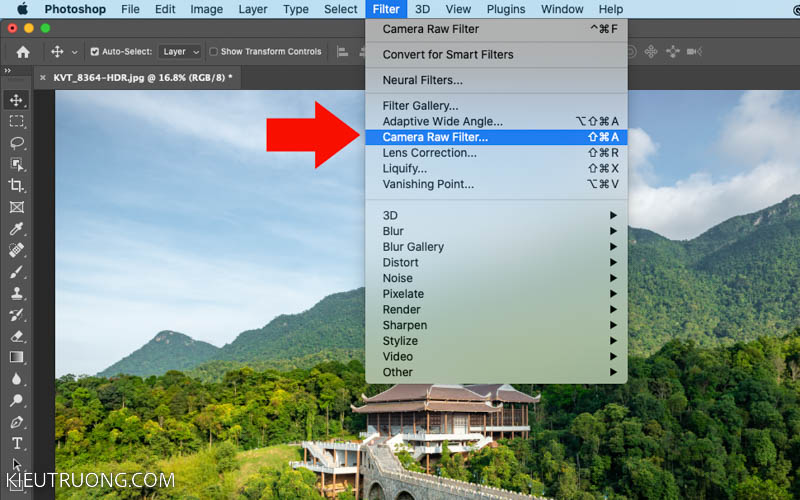The width and height of the screenshot is (800, 500).
Task: Open the Window menu
Action: (562, 9)
